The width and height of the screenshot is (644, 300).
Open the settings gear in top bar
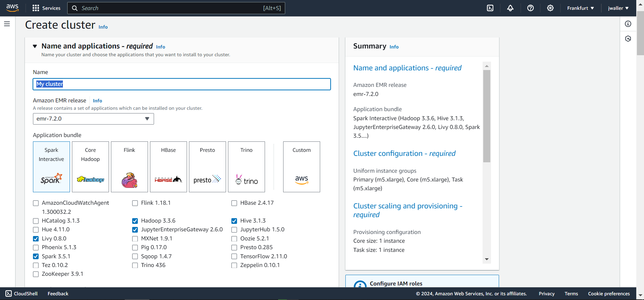click(x=550, y=8)
